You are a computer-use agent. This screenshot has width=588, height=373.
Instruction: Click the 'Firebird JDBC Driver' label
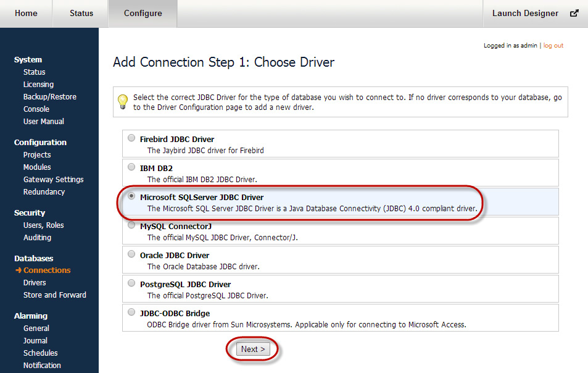pos(177,139)
